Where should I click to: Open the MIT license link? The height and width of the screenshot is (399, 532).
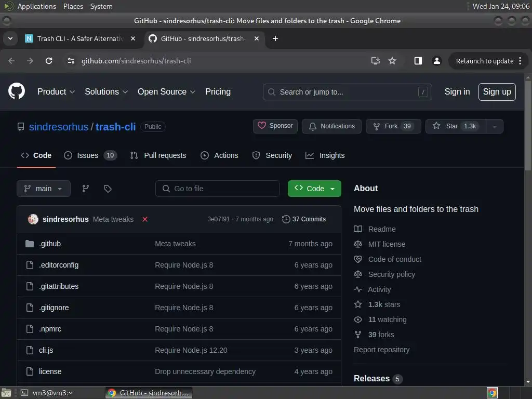[379, 244]
